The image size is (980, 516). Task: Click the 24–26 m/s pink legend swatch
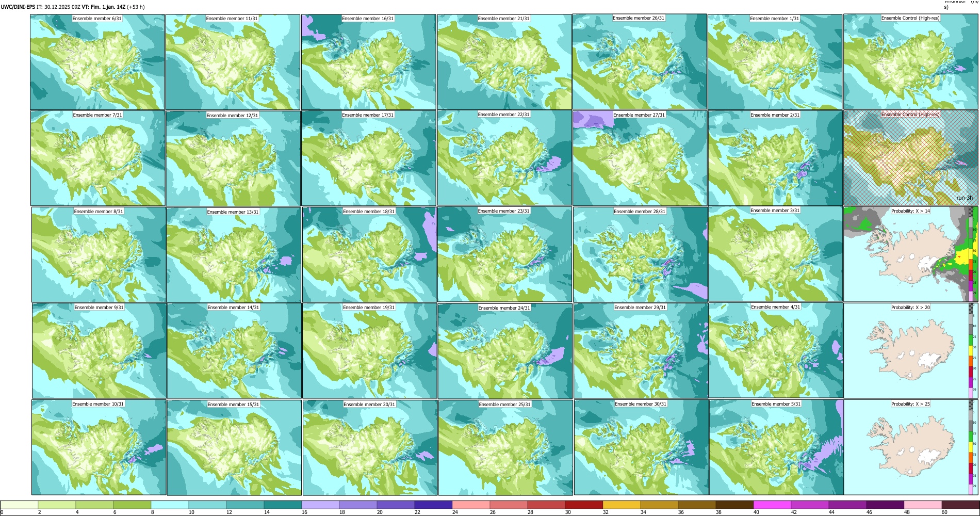pyautogui.click(x=471, y=505)
